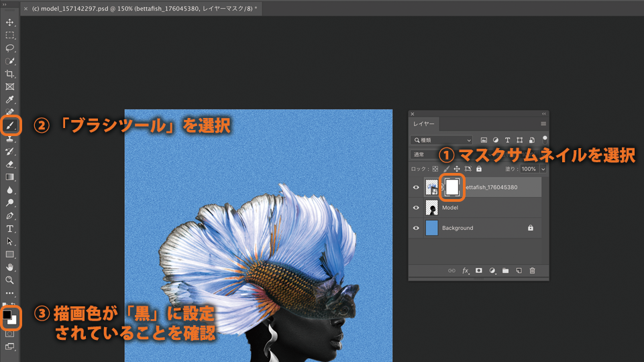Click the link layers icon at panel bottom

[x=451, y=270]
